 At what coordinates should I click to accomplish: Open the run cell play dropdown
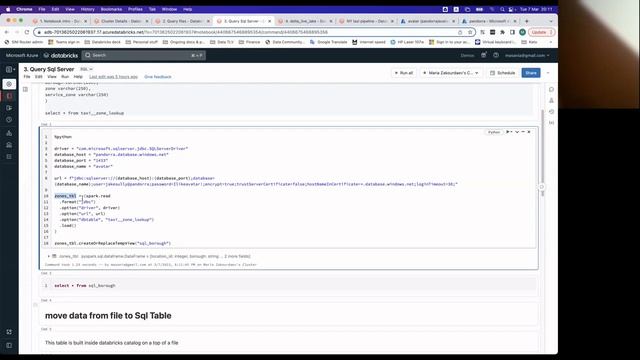tap(509, 132)
